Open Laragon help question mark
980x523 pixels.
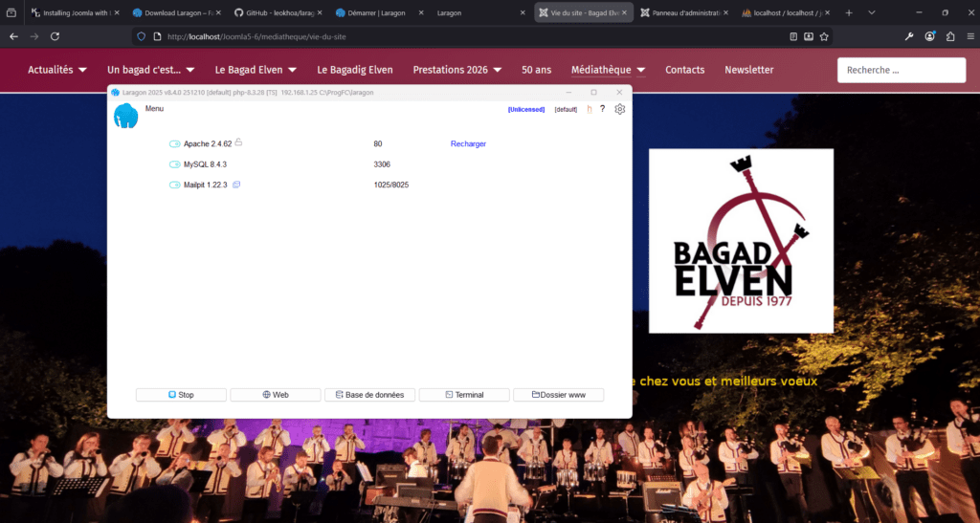click(x=603, y=109)
